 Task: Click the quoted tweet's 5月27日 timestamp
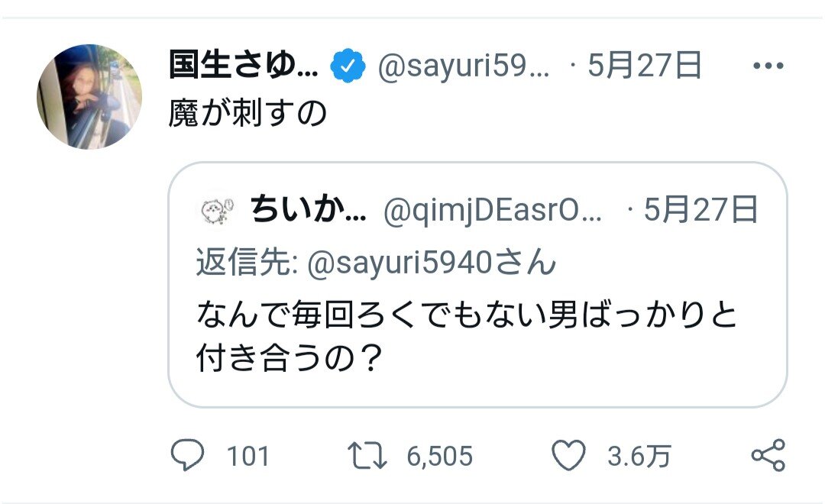point(700,210)
